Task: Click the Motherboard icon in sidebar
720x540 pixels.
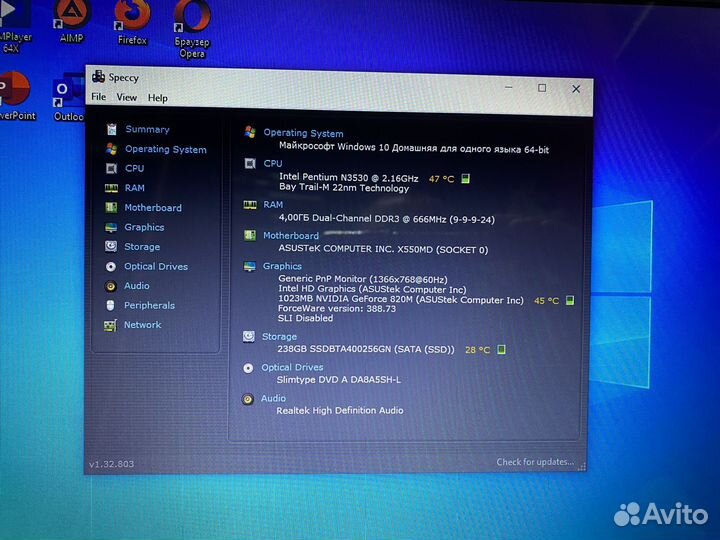Action: tap(111, 208)
